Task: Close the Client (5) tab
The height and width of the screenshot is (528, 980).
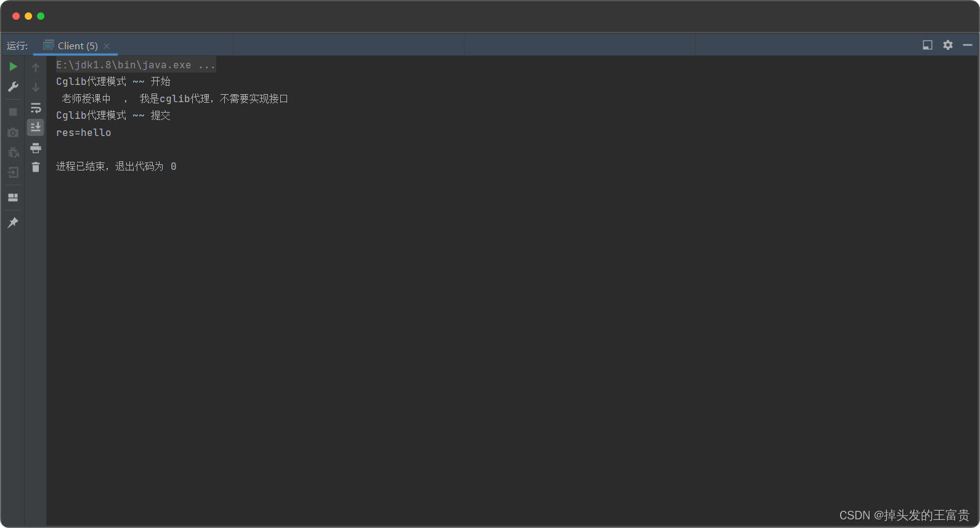Action: [107, 46]
